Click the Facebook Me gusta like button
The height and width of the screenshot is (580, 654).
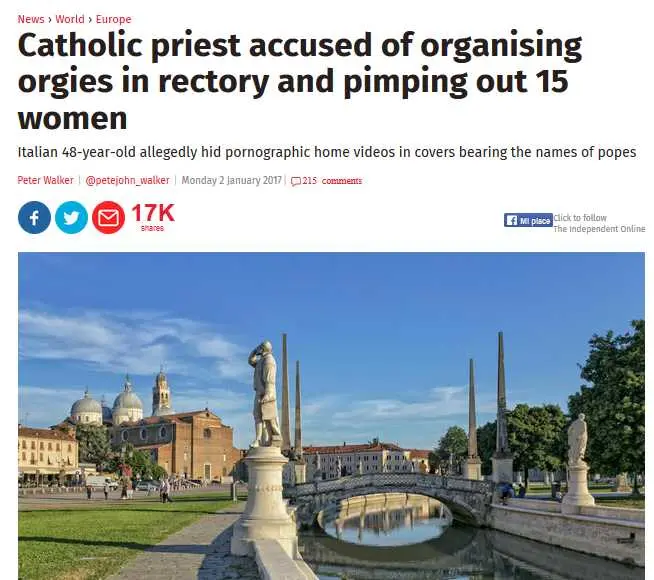(x=528, y=220)
